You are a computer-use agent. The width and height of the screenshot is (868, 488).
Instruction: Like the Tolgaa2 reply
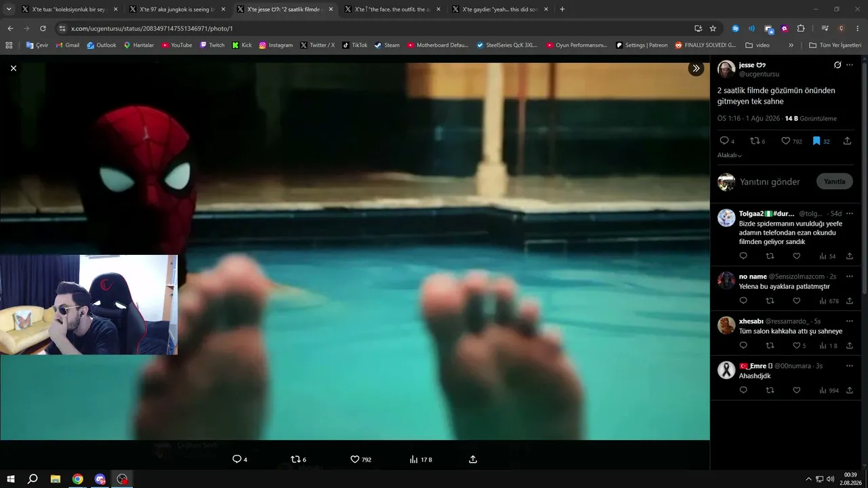pos(797,256)
